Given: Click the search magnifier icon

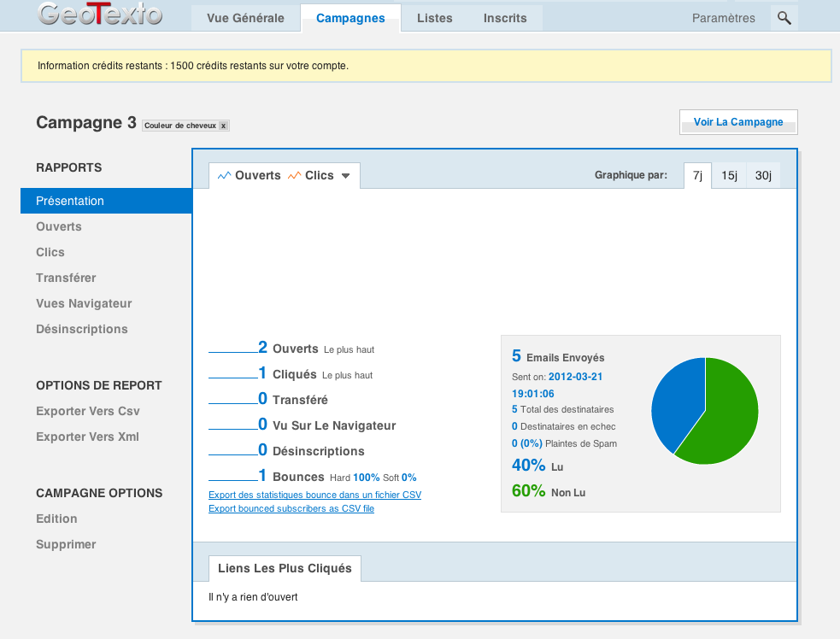Looking at the screenshot, I should [x=784, y=18].
